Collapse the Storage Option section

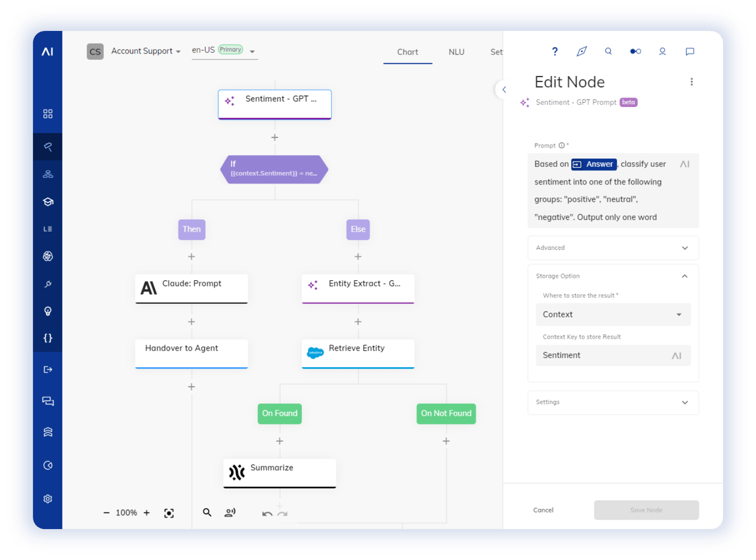coord(685,276)
